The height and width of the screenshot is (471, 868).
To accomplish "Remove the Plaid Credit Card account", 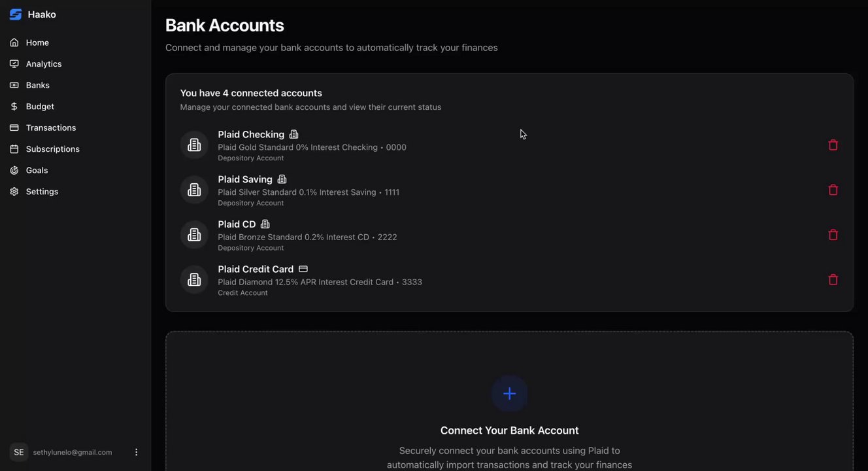I will pos(833,279).
